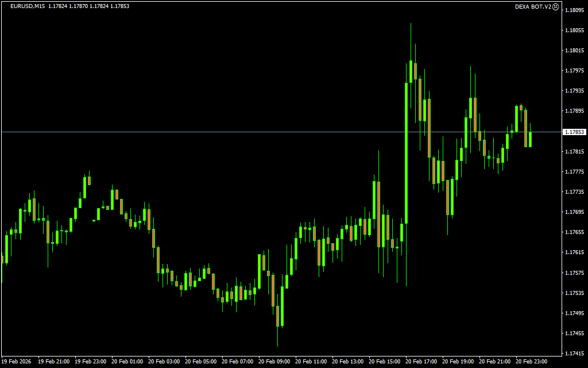This screenshot has height=368, width=588.
Task: Click the EURUSD,M15 chart title text
Action: [28, 6]
